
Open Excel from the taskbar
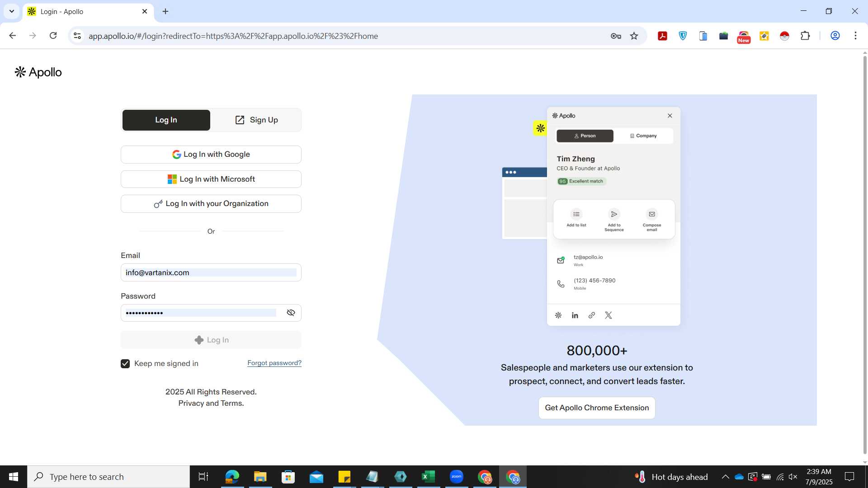click(428, 477)
